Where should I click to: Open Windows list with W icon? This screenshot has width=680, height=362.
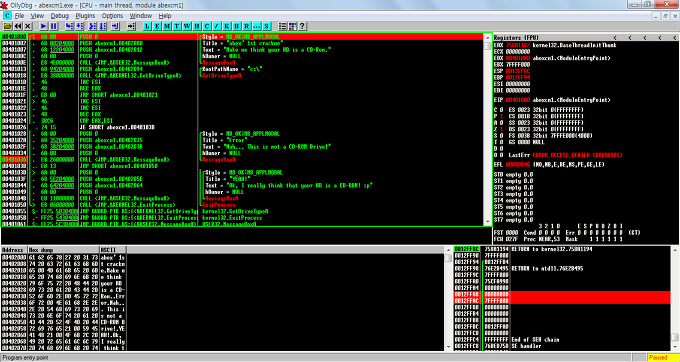click(x=187, y=26)
